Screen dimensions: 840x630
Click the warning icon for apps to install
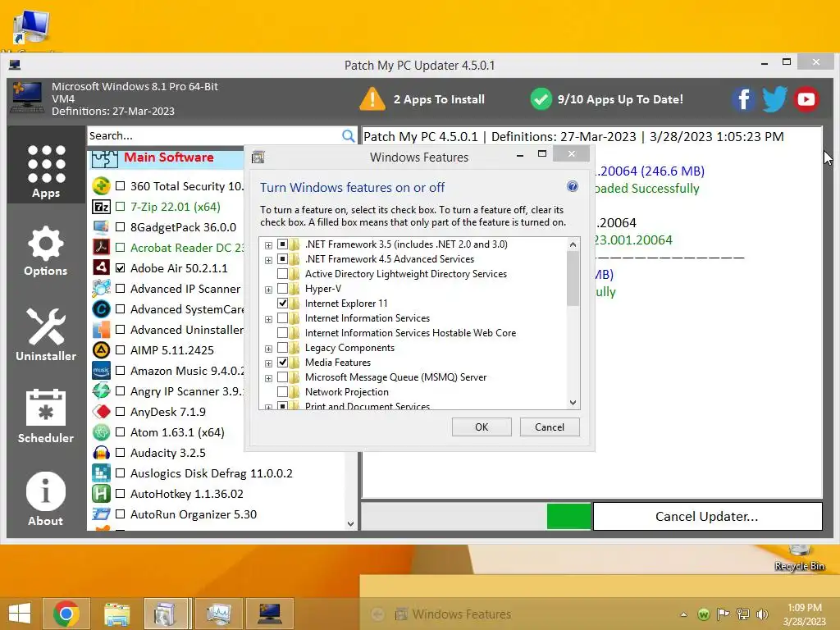pyautogui.click(x=372, y=99)
